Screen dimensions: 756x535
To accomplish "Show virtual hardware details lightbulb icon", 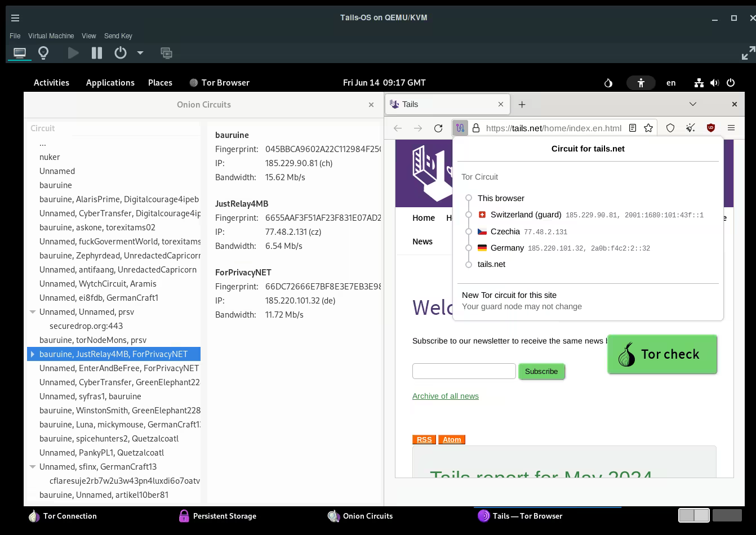I will pos(43,53).
